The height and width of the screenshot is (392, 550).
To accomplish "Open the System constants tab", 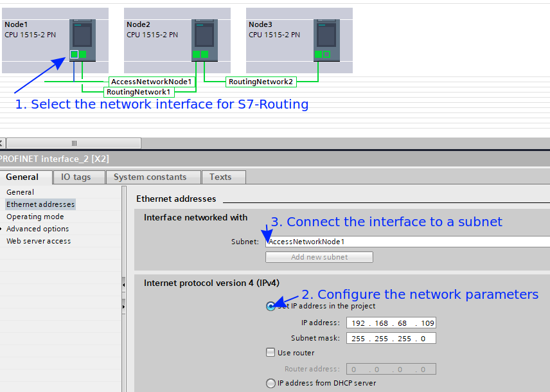I will tap(153, 177).
